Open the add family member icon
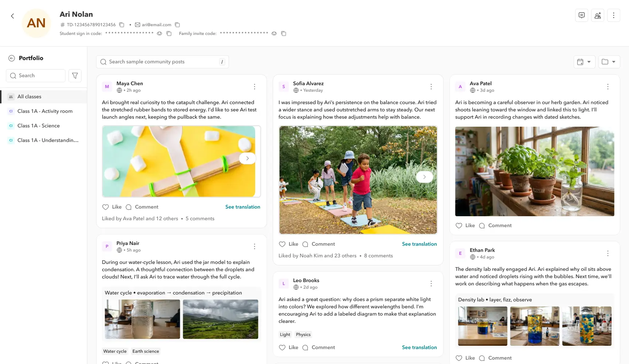The width and height of the screenshot is (629, 364). [x=598, y=15]
